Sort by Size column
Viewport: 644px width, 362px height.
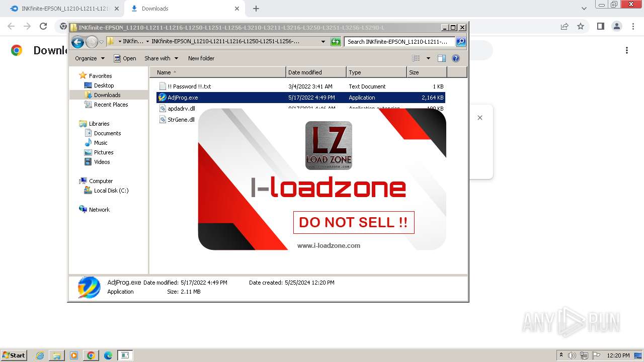pyautogui.click(x=427, y=72)
